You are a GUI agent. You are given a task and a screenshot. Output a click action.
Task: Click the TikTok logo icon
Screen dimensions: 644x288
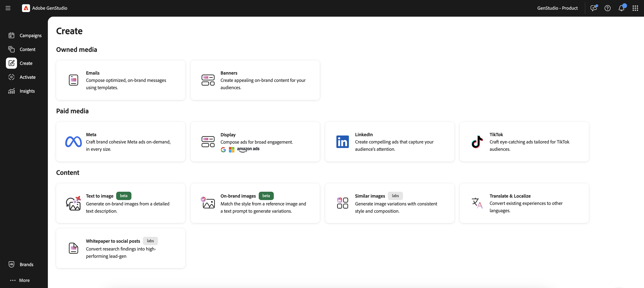click(477, 142)
